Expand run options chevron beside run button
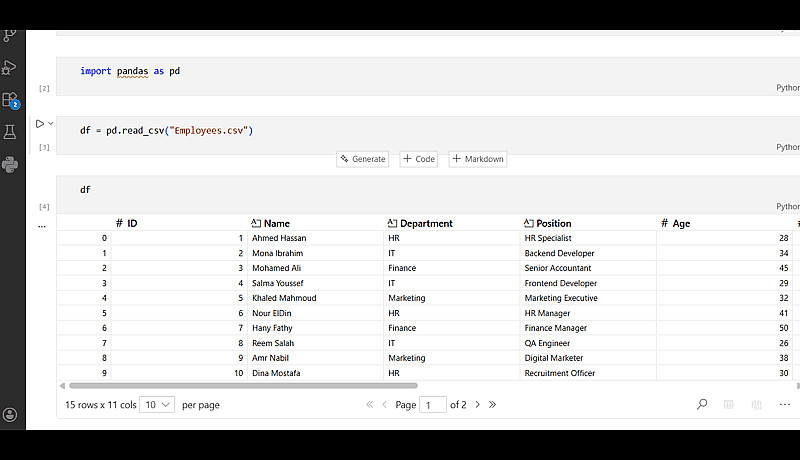This screenshot has width=800, height=460. (51, 124)
